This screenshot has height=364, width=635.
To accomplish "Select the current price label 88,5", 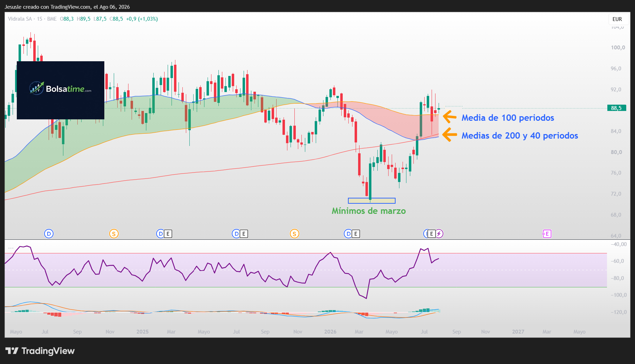I will (616, 108).
